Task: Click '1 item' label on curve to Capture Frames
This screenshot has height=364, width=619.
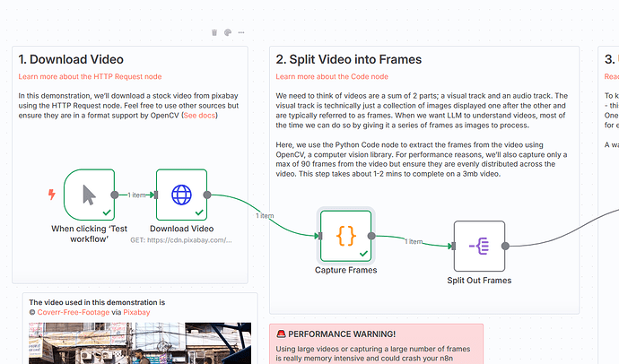Action: pyautogui.click(x=265, y=216)
